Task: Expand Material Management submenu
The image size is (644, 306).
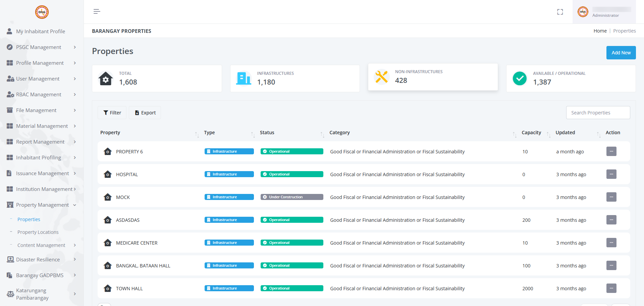Action: 75,126
